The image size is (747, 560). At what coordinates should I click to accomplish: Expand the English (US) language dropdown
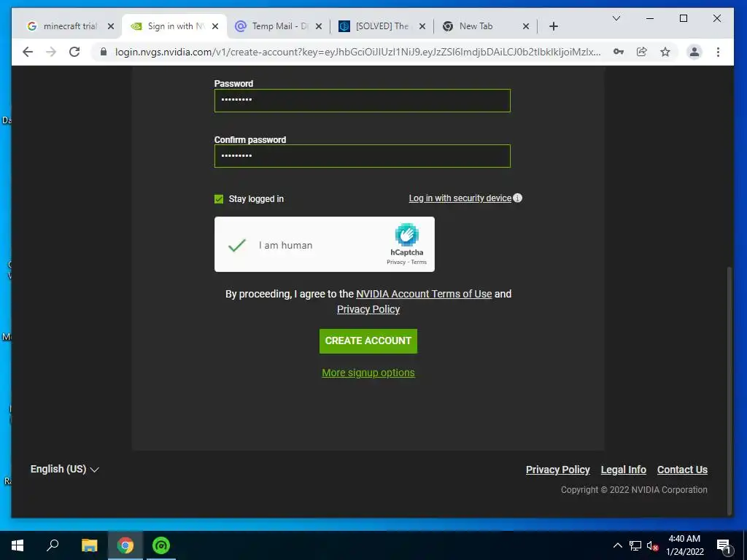click(64, 469)
